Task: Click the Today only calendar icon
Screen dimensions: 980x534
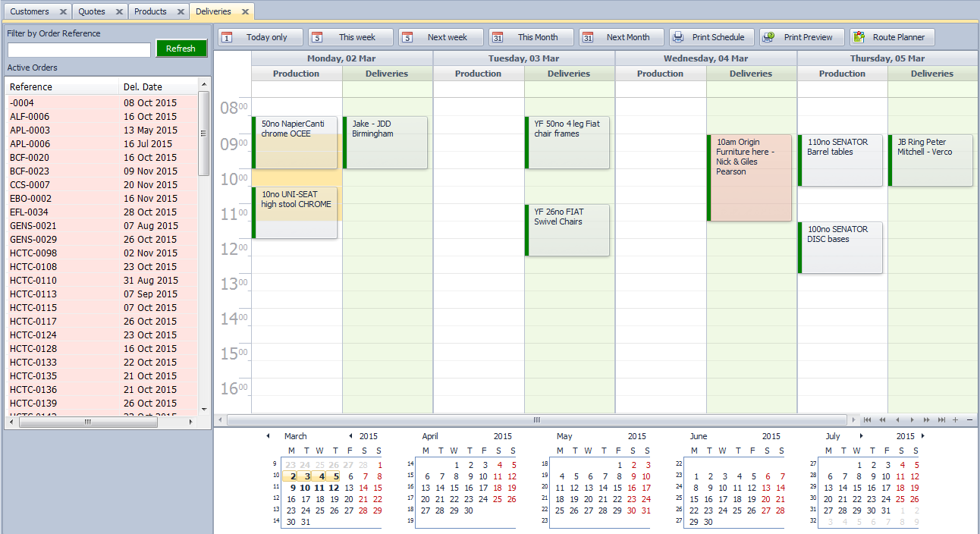Action: [x=227, y=37]
